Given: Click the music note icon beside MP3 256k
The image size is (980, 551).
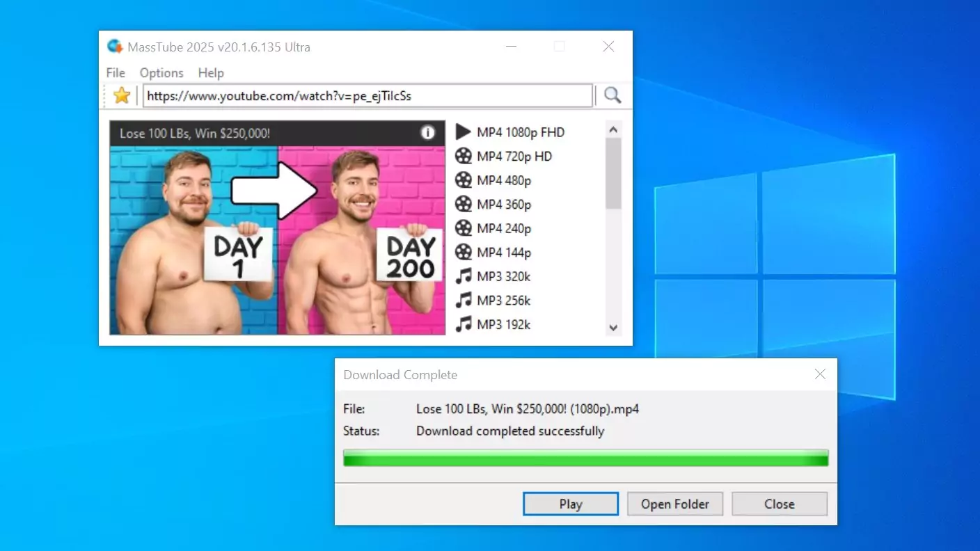Looking at the screenshot, I should 464,301.
